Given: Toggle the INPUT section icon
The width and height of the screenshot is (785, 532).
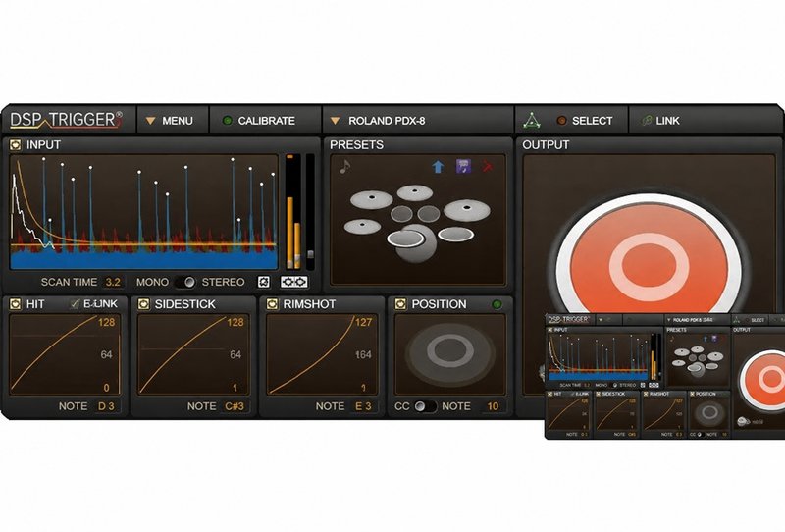Looking at the screenshot, I should coord(16,144).
